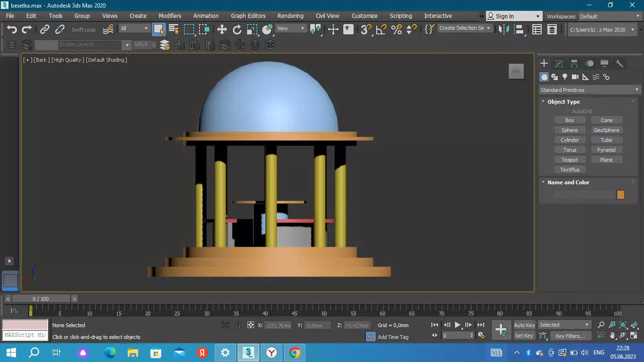Click the Undo arrow icon

tap(12, 29)
